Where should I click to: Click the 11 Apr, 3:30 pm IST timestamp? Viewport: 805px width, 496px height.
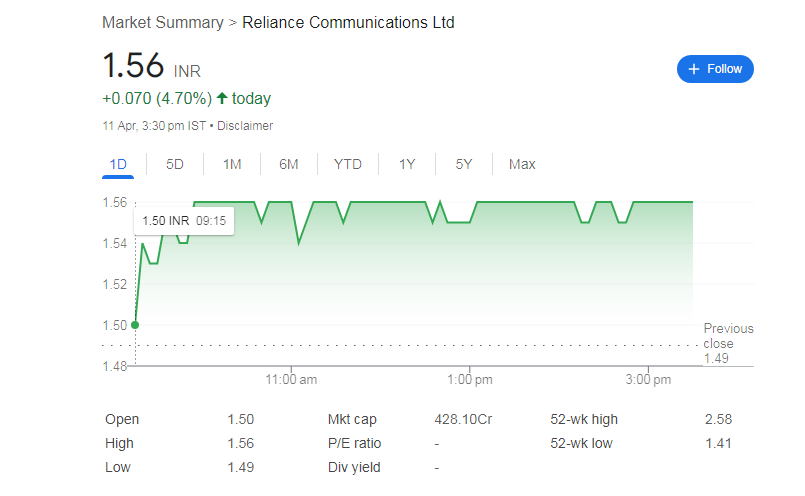point(154,126)
